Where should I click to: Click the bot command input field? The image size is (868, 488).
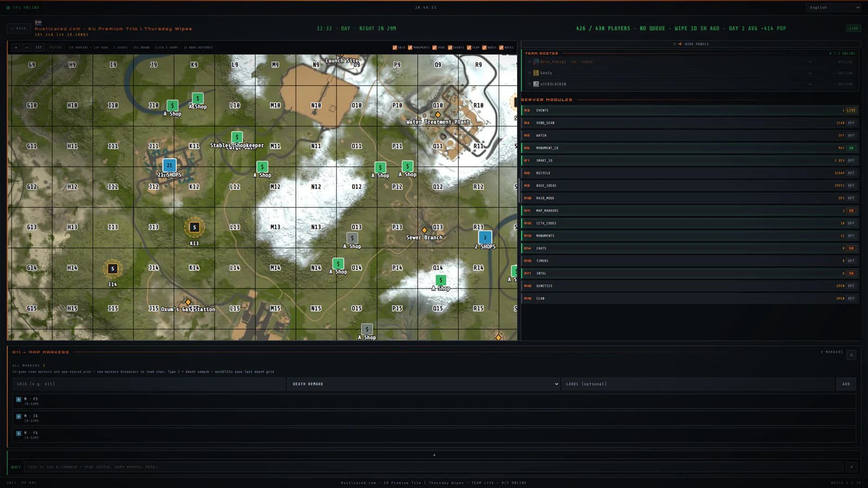coord(434,466)
